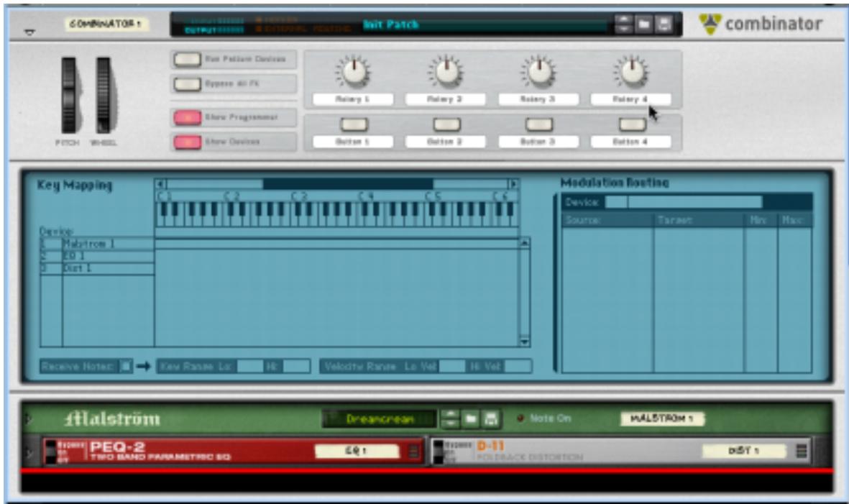Switch the D-11 bypass/on/off selector
This screenshot has height=504, width=849.
[439, 452]
